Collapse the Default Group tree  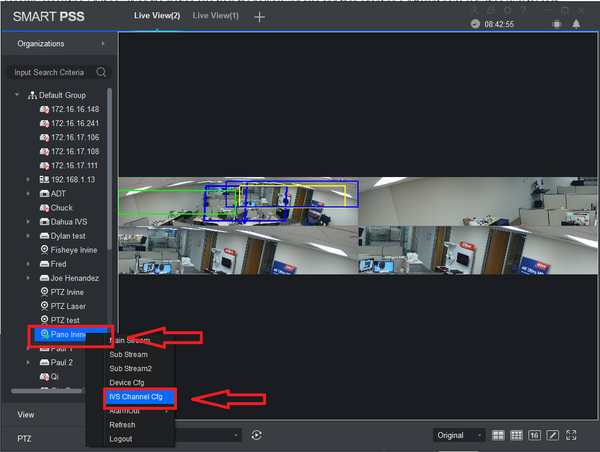point(17,95)
